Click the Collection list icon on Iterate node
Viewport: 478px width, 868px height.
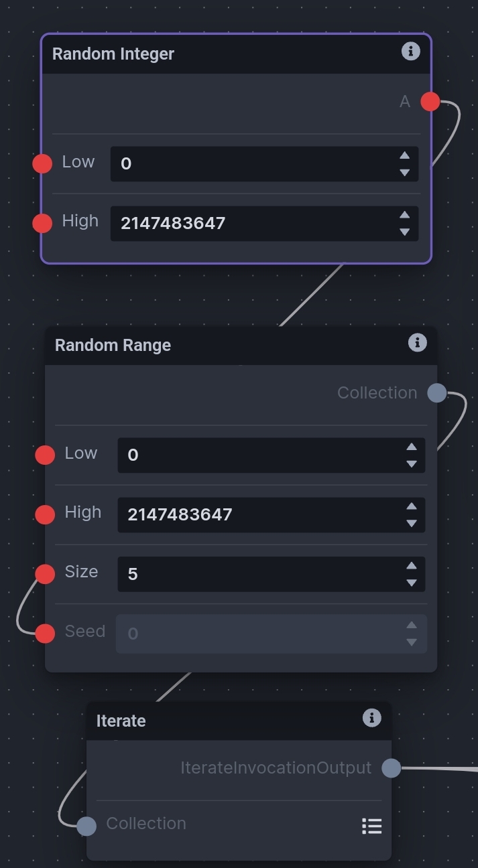(x=371, y=826)
